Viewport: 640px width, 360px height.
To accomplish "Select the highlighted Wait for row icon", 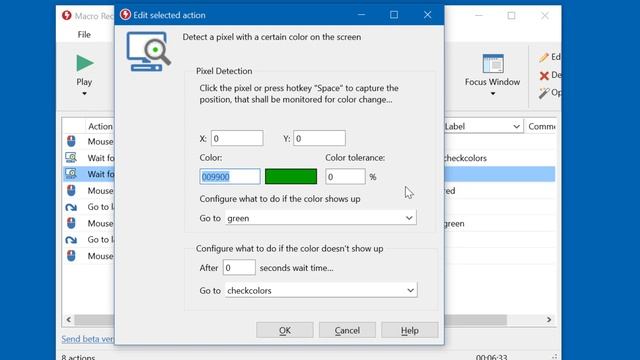I will tap(71, 174).
